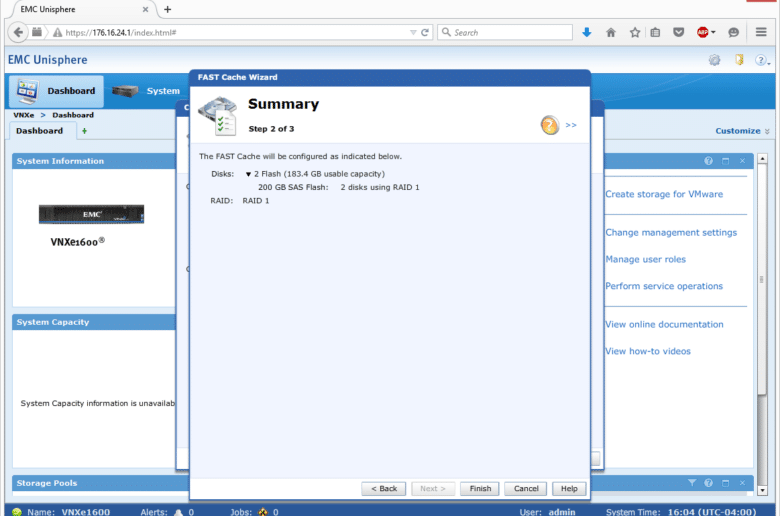Reload the page with the refresh icon
Screen dimensions: 780x516
425,32
